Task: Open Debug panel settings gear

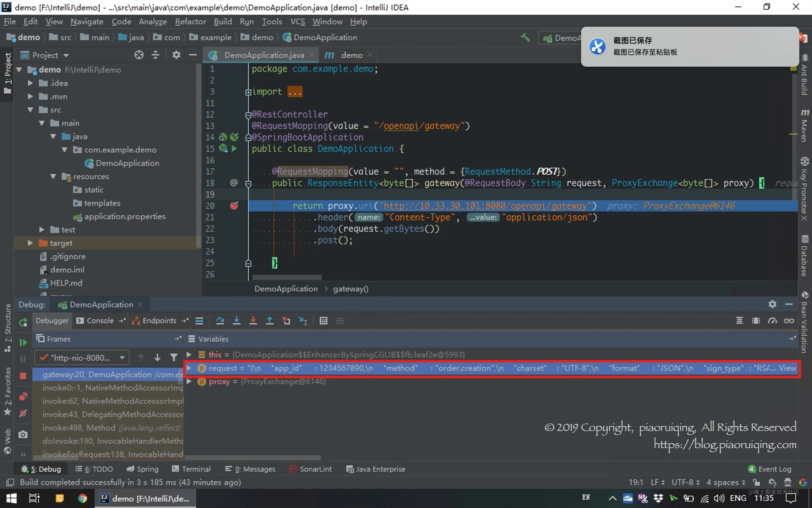Action: [772, 304]
